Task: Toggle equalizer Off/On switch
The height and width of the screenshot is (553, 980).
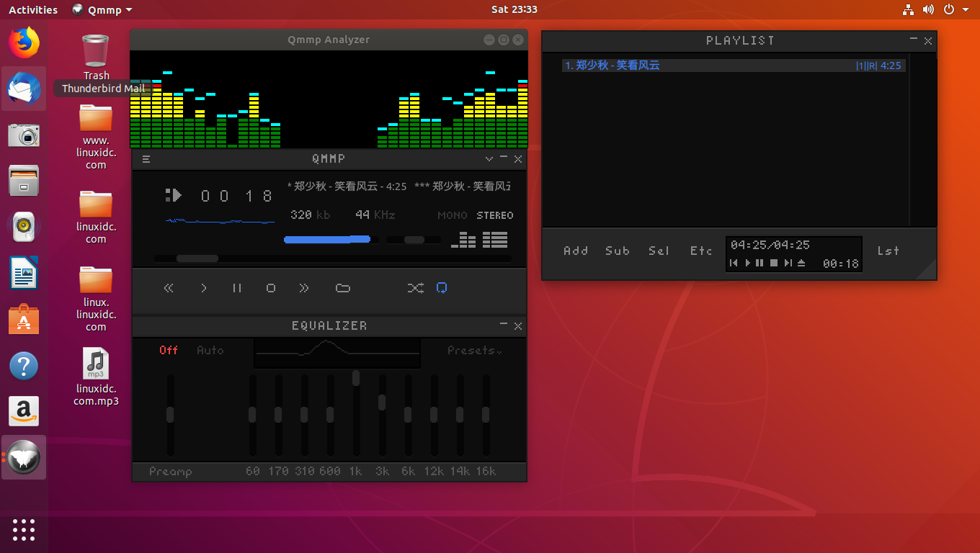Action: pyautogui.click(x=169, y=350)
